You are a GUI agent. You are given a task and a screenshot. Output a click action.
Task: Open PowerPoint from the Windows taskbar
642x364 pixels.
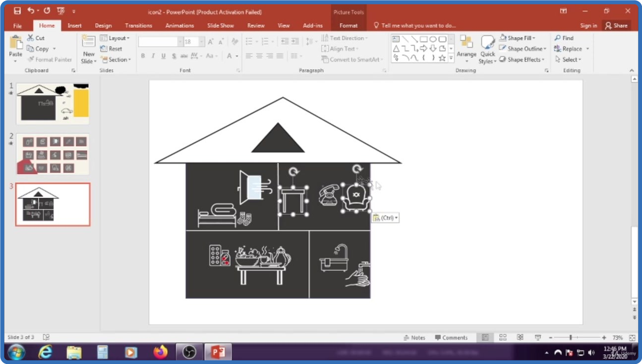click(x=218, y=352)
